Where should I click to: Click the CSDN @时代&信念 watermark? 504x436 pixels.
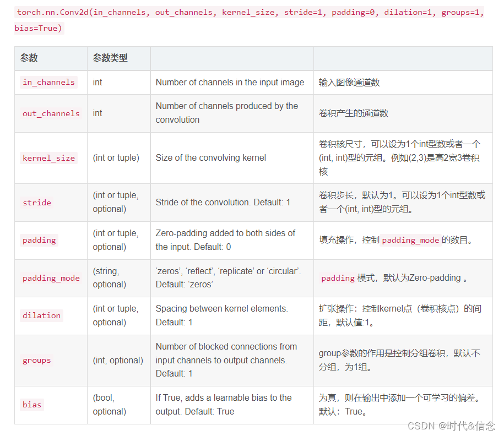click(x=451, y=426)
